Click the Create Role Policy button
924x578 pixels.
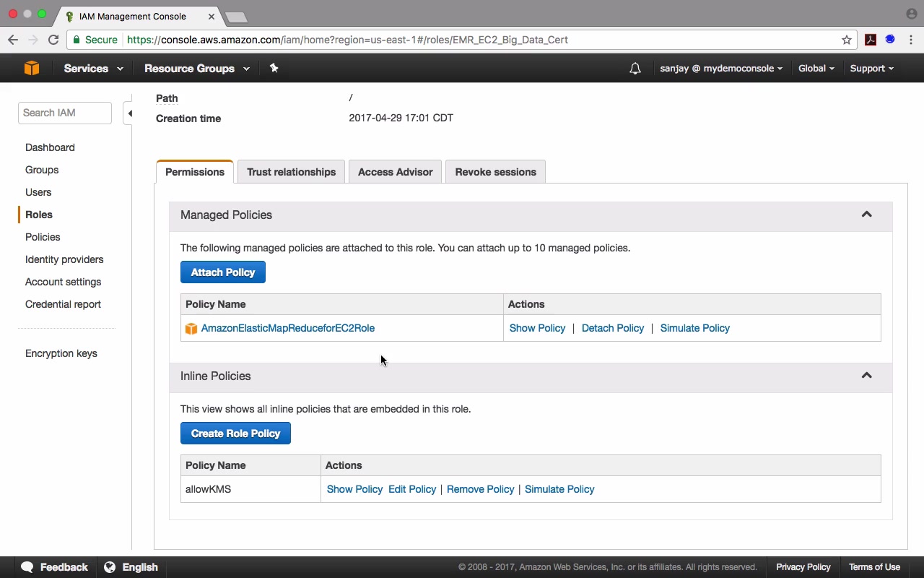pyautogui.click(x=235, y=433)
